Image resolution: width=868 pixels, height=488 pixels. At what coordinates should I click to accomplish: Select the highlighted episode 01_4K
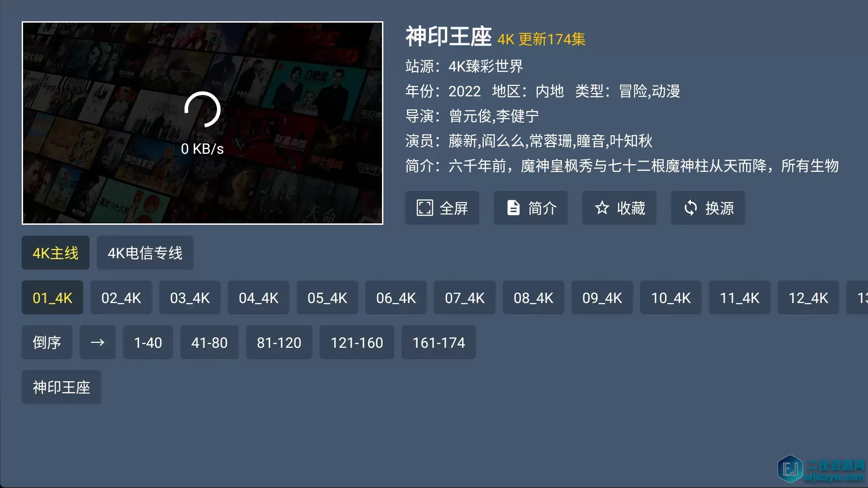pos(52,298)
